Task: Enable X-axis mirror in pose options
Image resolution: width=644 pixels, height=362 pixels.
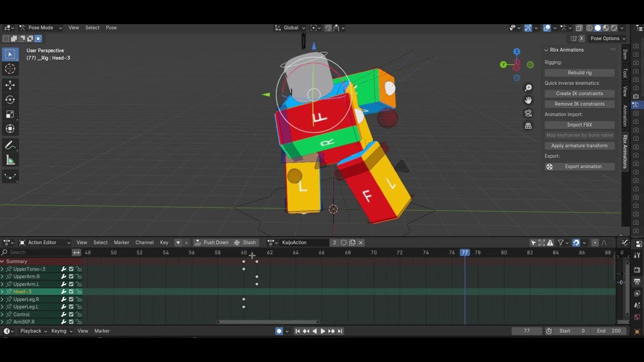Action: (x=582, y=38)
